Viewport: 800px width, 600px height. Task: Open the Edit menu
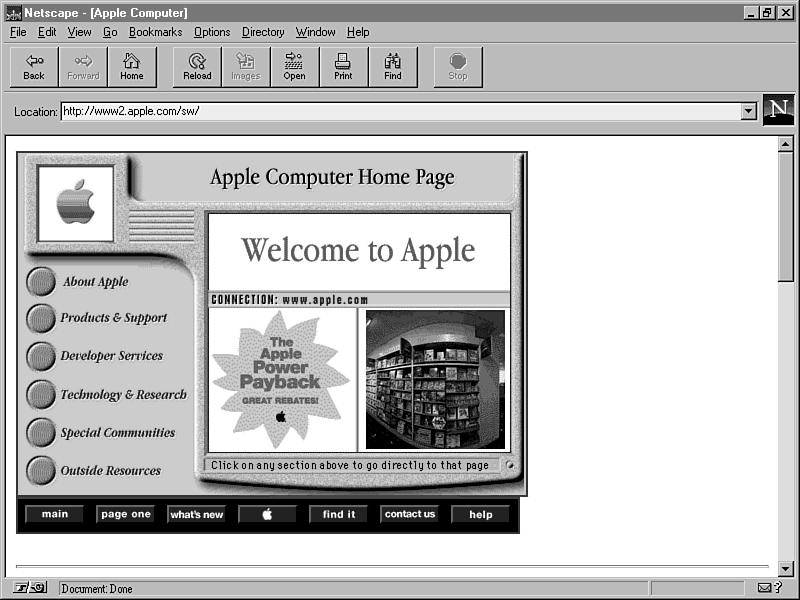pyautogui.click(x=47, y=32)
